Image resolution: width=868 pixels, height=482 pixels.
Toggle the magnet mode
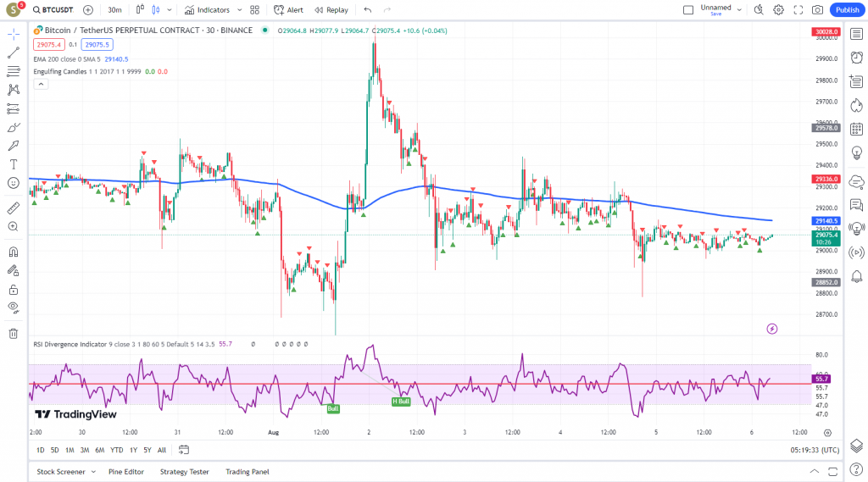click(14, 252)
